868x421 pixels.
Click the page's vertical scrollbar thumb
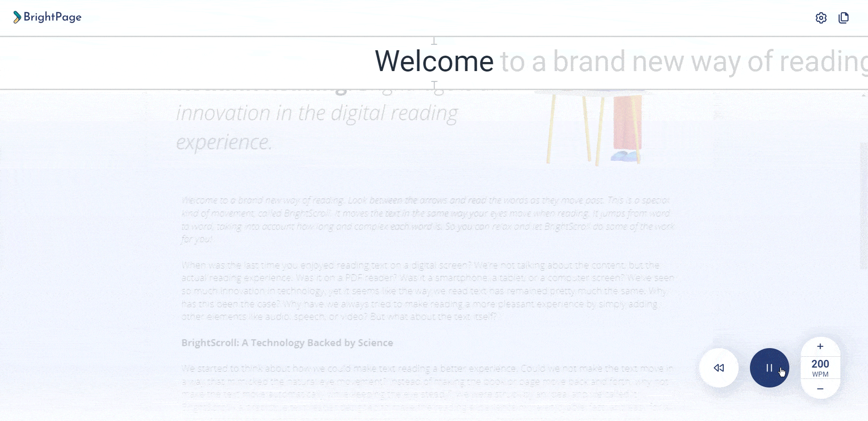863,206
